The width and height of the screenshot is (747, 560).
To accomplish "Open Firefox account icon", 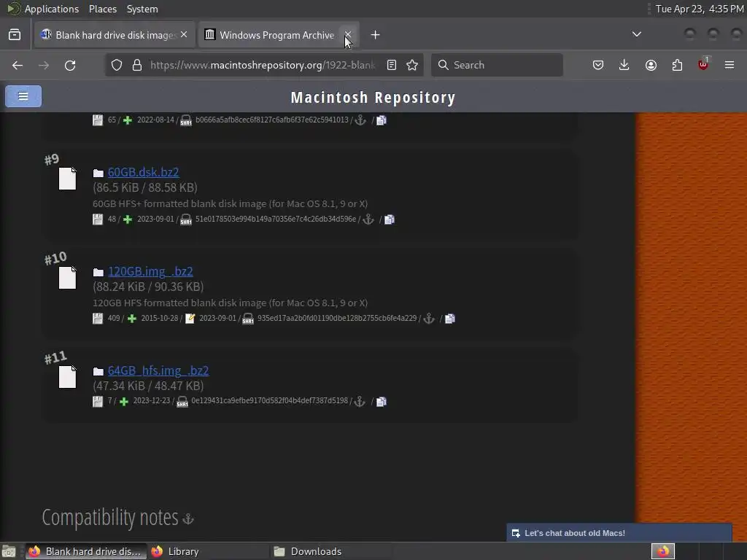I will (x=651, y=65).
